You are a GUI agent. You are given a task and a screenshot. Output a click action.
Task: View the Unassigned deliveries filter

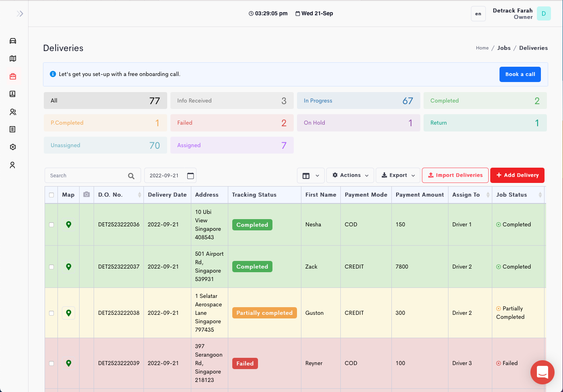coord(105,145)
